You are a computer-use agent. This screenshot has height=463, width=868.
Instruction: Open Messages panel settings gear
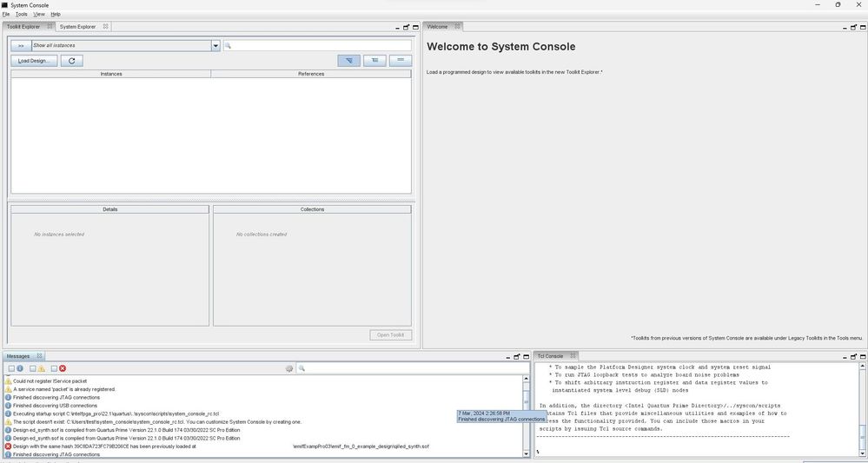[x=289, y=368]
